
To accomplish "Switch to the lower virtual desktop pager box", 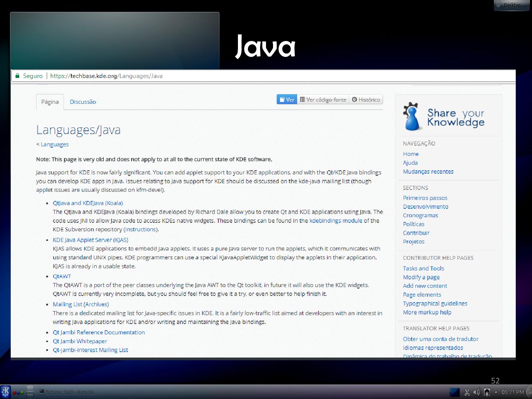I will (x=30, y=395).
